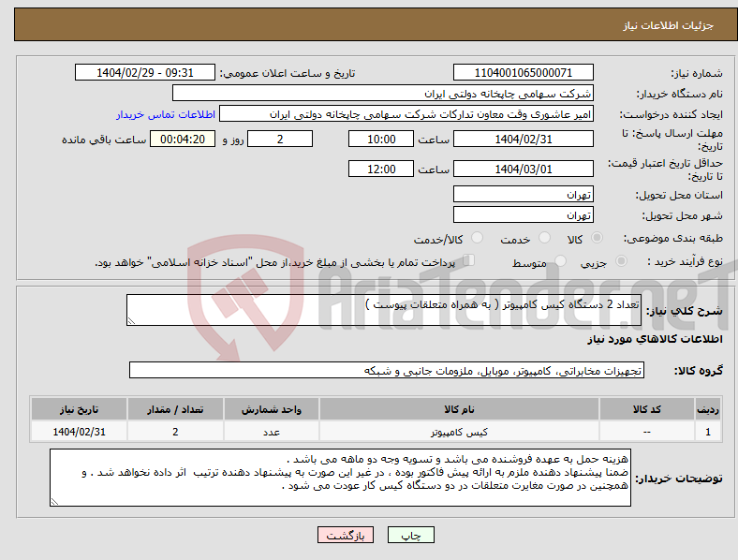Click the جزئیات اطلاعات نیاز header title

[669, 25]
